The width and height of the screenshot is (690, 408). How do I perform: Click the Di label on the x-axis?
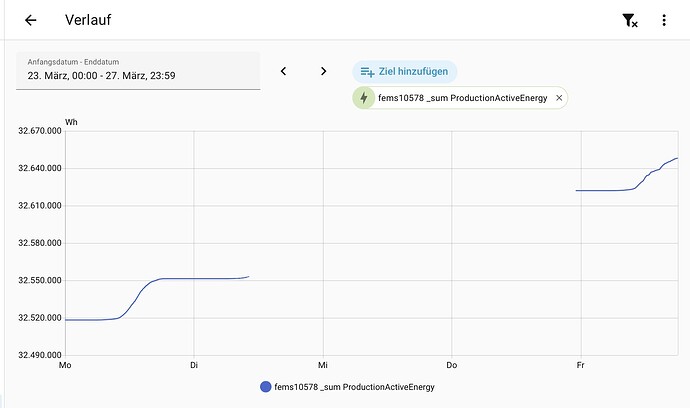(x=194, y=366)
